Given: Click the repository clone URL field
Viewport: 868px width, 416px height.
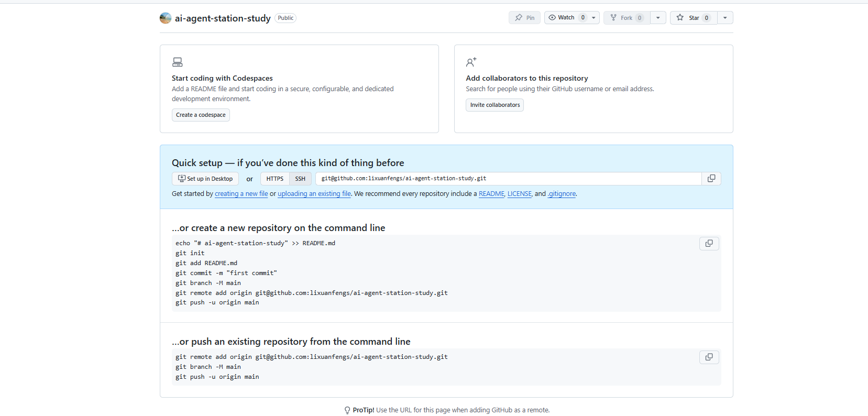Looking at the screenshot, I should click(x=508, y=179).
